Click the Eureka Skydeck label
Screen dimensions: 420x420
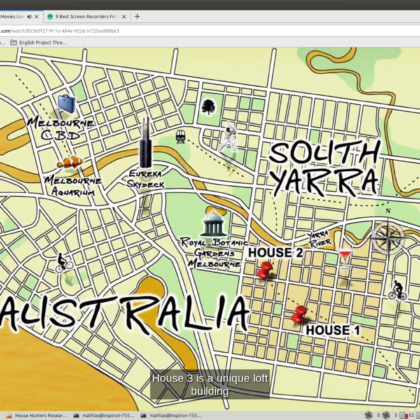tap(146, 179)
